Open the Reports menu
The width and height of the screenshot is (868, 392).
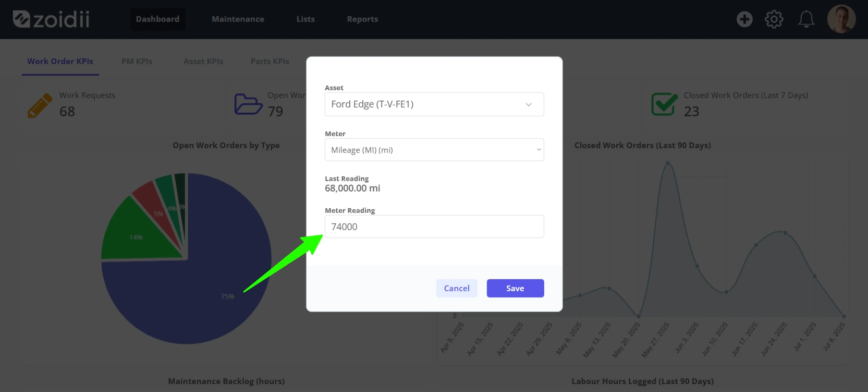pyautogui.click(x=362, y=19)
